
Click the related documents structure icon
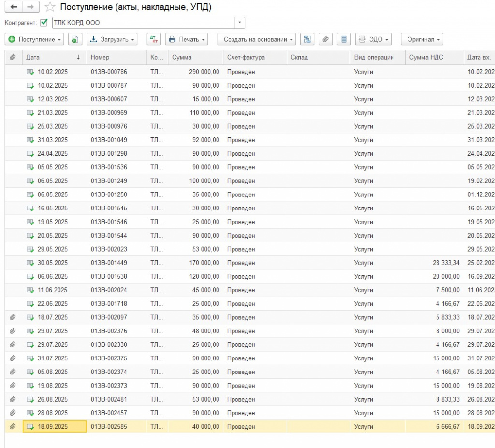click(x=307, y=39)
